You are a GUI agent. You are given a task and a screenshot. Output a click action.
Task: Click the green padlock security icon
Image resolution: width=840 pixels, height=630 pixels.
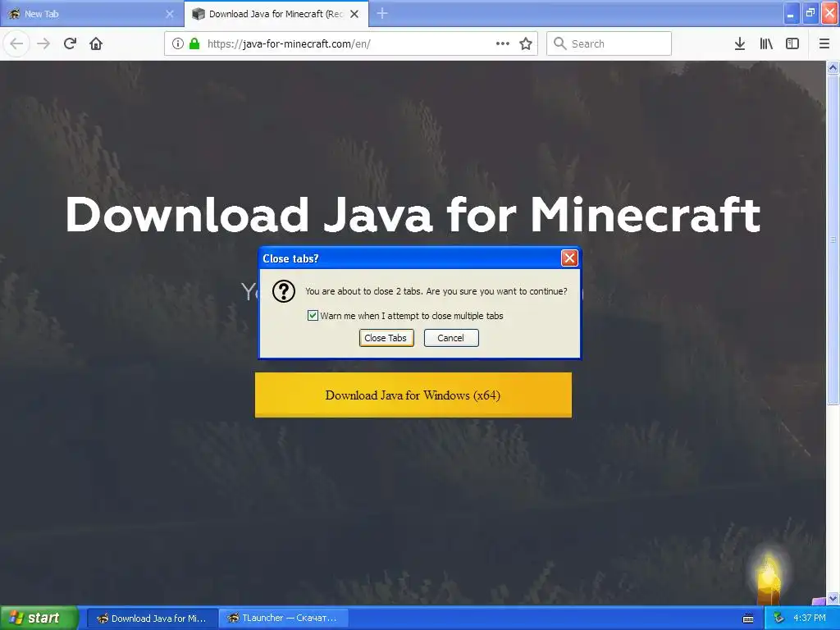194,43
